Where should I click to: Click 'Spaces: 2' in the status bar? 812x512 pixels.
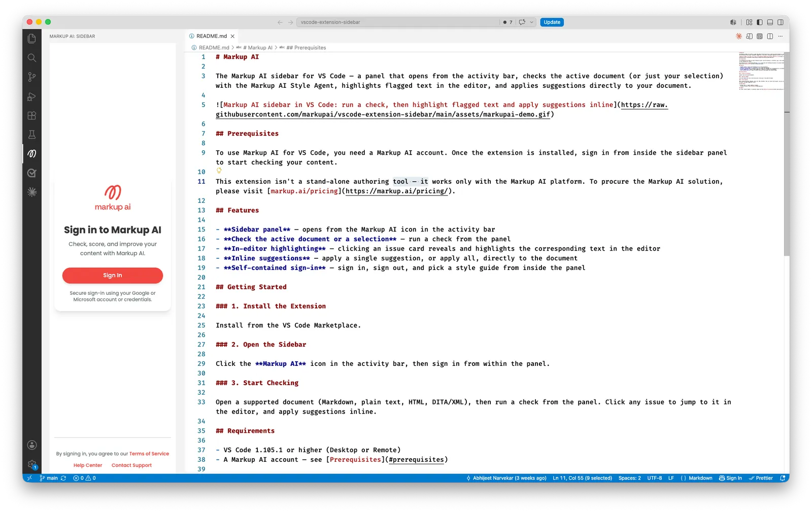[629, 478]
